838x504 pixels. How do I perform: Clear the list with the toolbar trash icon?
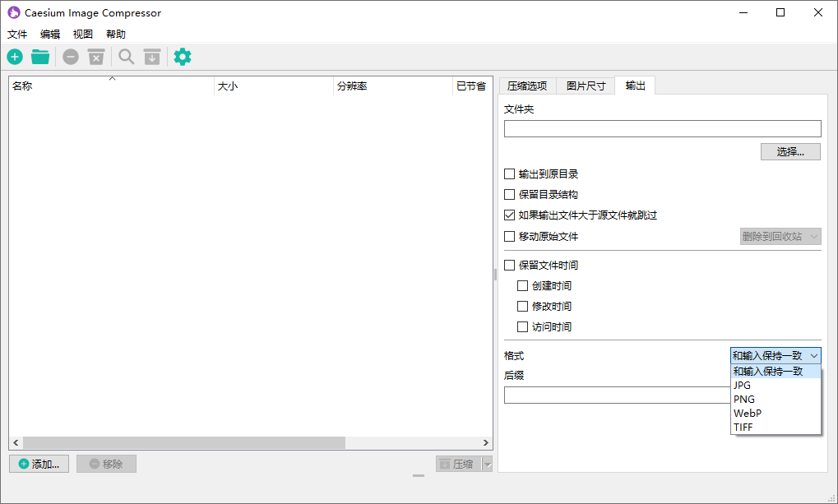click(96, 57)
